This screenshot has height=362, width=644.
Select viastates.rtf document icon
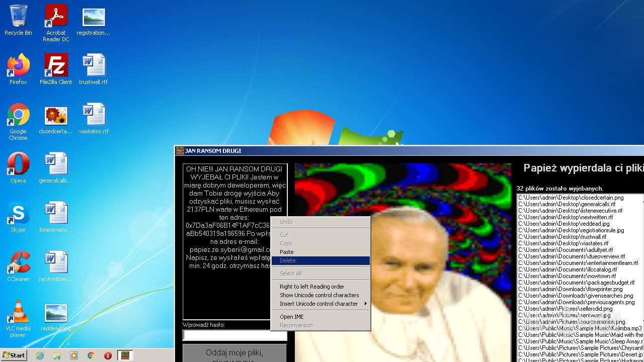click(94, 119)
